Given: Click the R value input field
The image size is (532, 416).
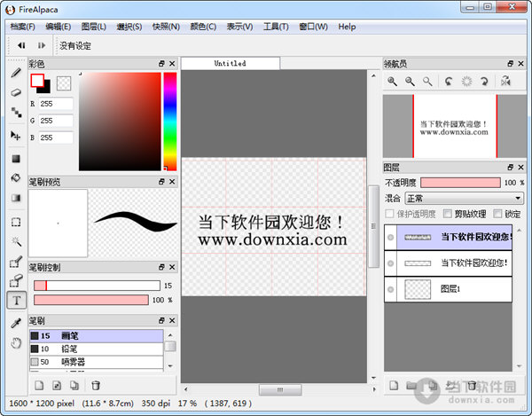Looking at the screenshot, I should [56, 104].
